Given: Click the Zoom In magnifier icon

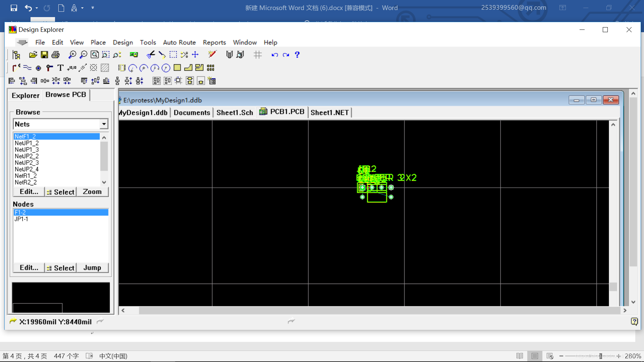Looking at the screenshot, I should [x=72, y=55].
